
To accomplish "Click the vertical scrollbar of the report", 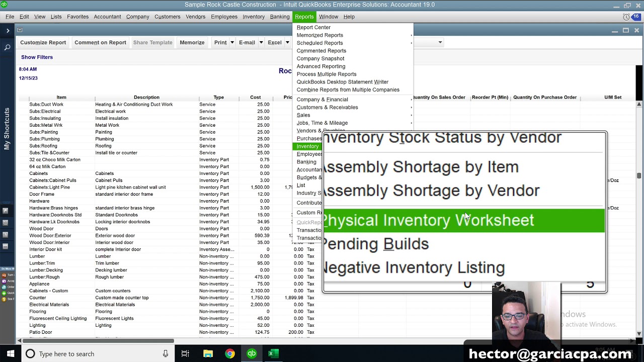I will 639,219.
